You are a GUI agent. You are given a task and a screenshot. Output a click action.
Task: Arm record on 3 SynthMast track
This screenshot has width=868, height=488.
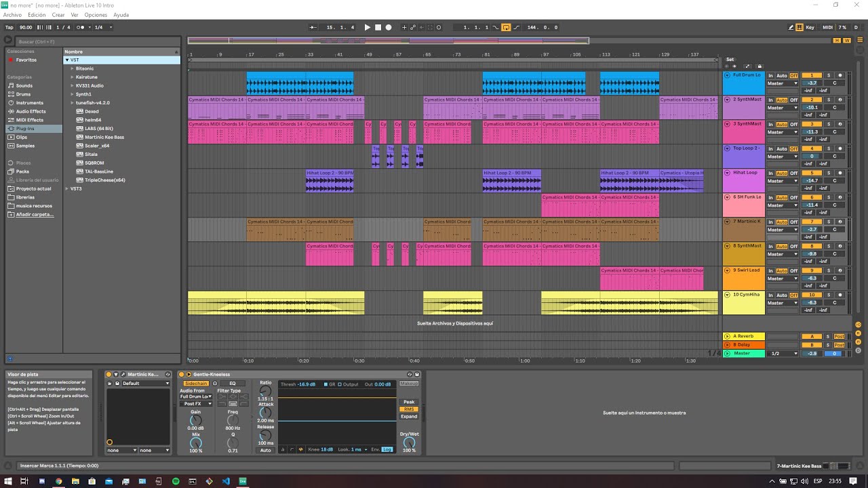pos(840,124)
